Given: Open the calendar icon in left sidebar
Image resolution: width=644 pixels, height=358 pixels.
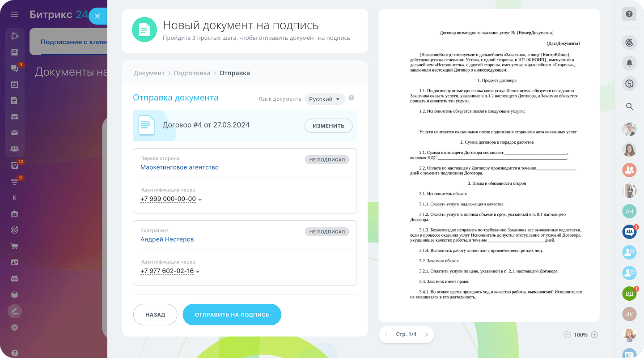Looking at the screenshot, I should click(x=14, y=84).
